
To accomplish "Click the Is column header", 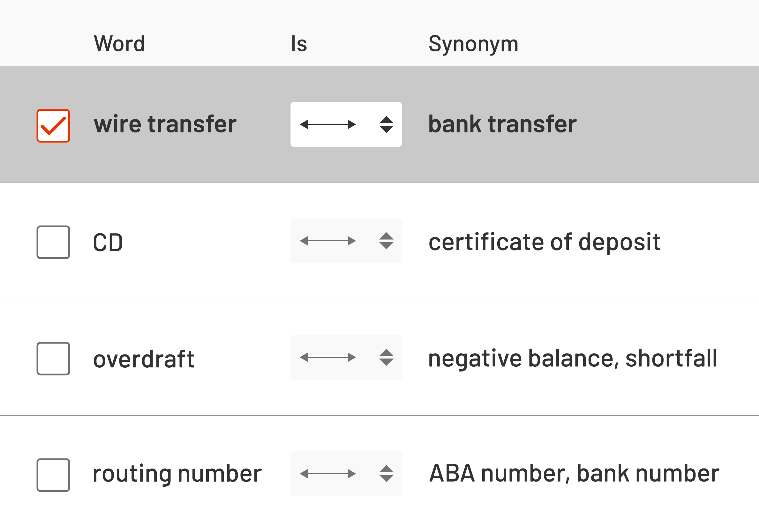I will click(x=299, y=44).
